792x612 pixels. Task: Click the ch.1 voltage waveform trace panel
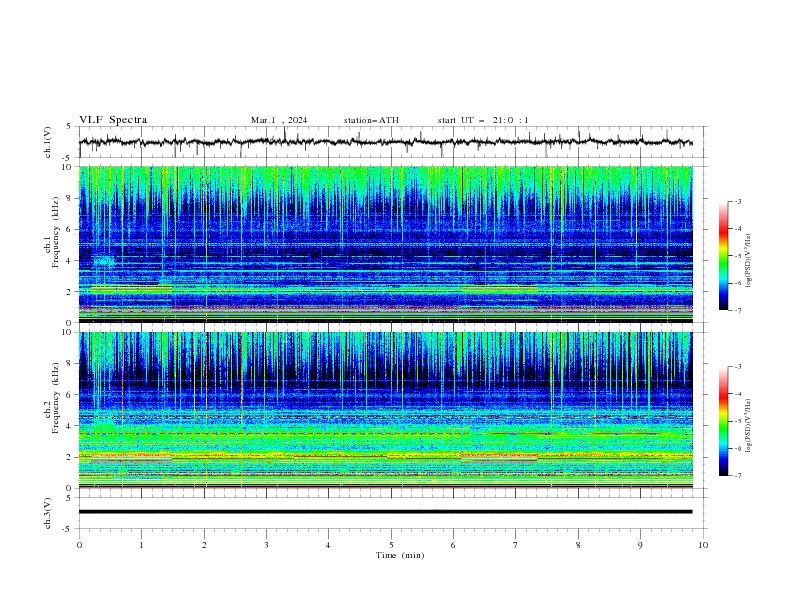392,142
